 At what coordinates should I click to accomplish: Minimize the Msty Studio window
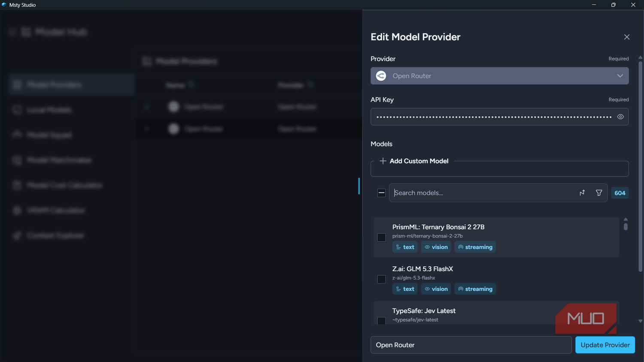(x=594, y=5)
